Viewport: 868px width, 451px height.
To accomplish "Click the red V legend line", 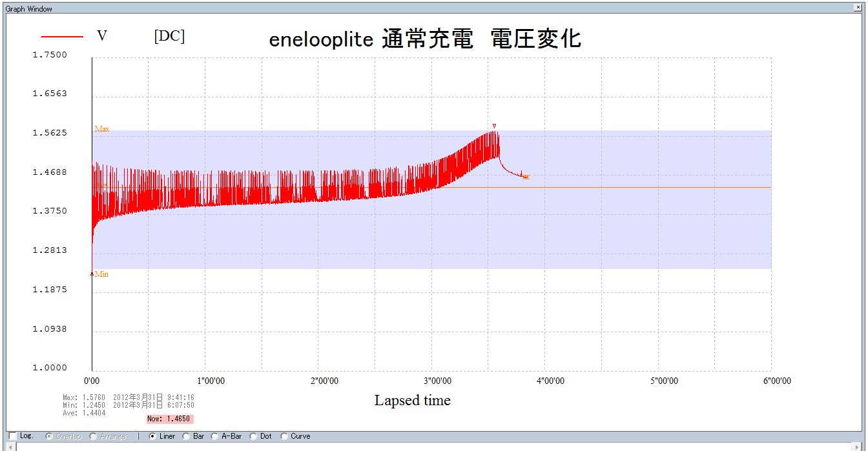I will tap(62, 37).
